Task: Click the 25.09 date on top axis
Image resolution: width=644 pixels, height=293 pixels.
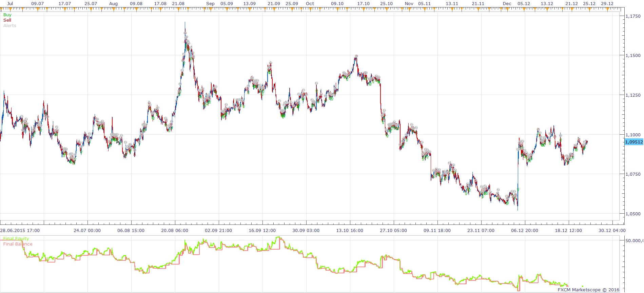Action: [x=292, y=4]
